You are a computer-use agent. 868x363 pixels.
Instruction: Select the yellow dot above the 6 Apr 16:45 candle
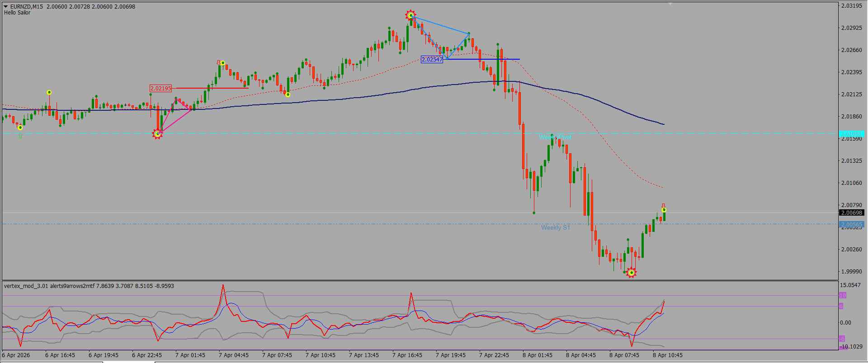click(x=49, y=93)
